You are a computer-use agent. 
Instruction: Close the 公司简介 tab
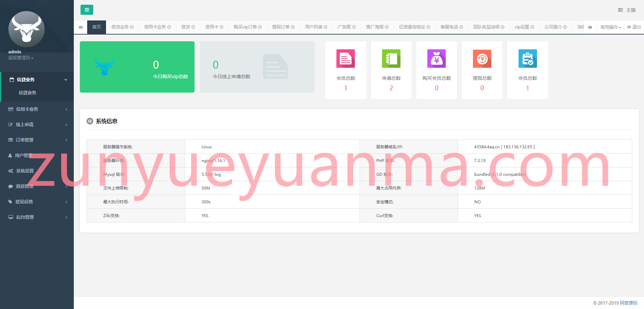(565, 27)
